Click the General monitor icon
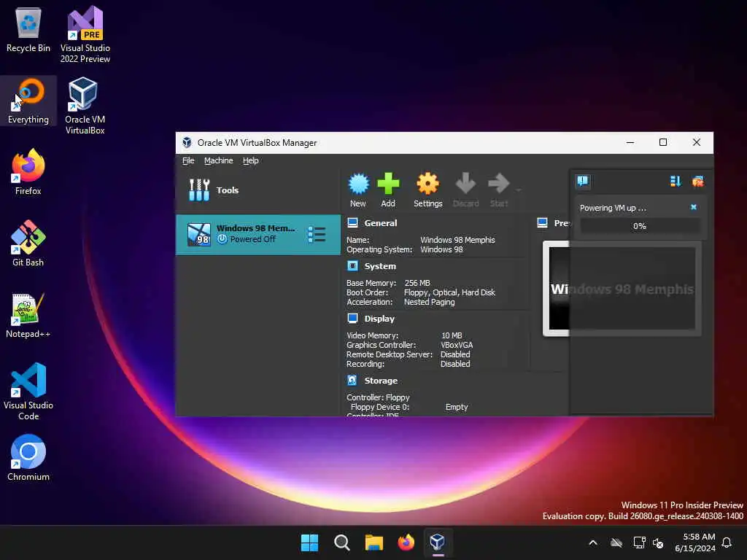747x560 pixels. coord(352,223)
